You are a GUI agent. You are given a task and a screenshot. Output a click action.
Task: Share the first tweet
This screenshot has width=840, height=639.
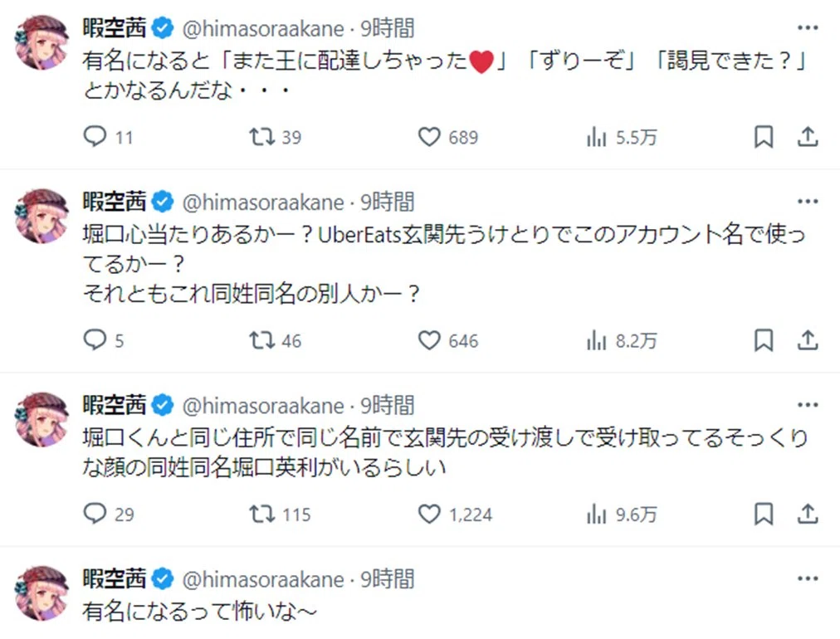pos(808,137)
